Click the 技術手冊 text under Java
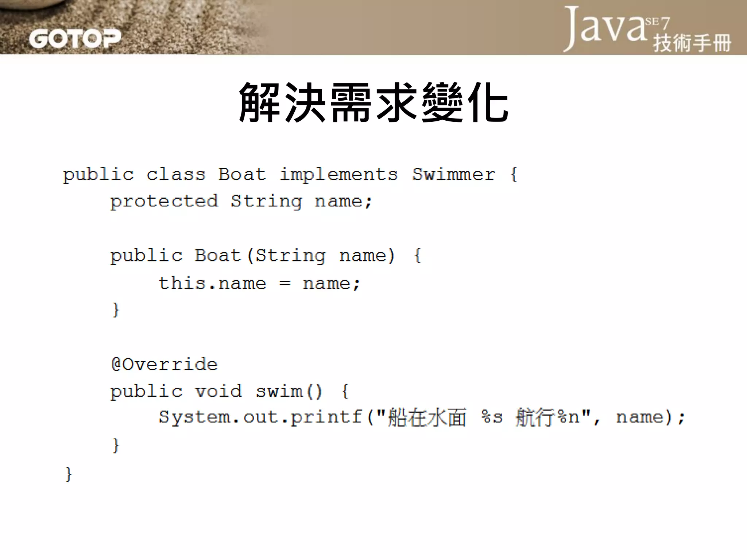The width and height of the screenshot is (747, 560). [x=692, y=43]
